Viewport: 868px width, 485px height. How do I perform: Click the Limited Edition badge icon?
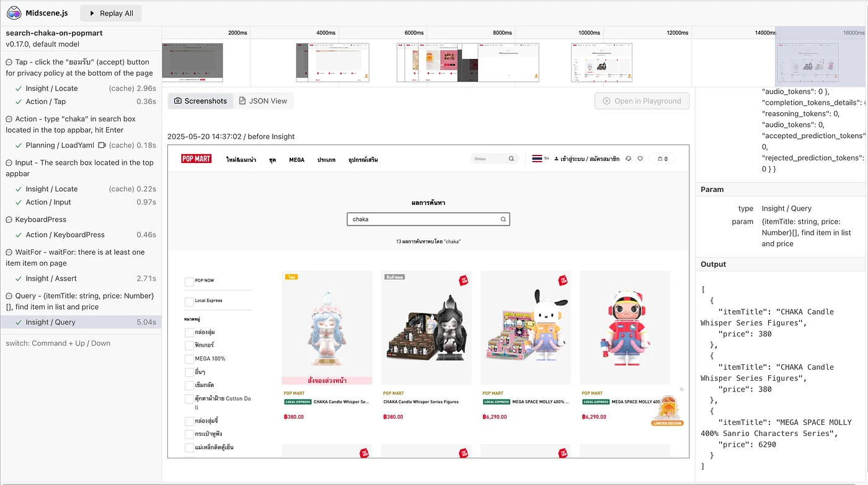click(667, 411)
